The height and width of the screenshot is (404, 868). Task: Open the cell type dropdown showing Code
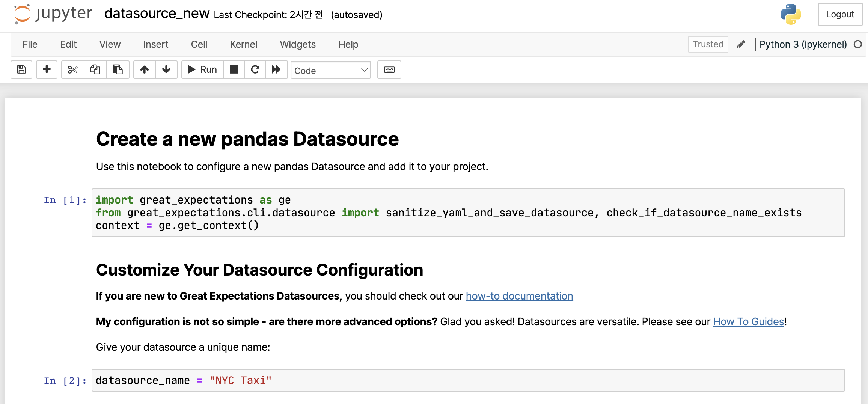tap(331, 70)
